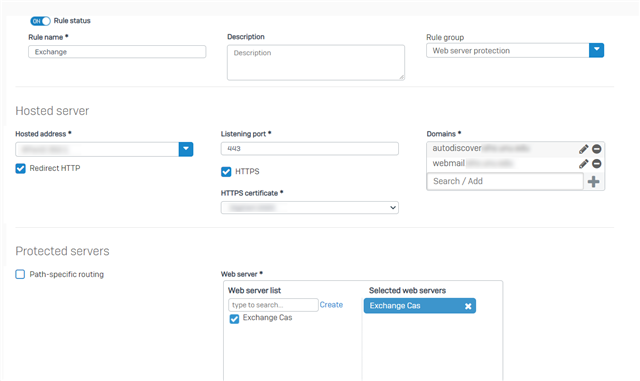The width and height of the screenshot is (640, 381).
Task: Remove the webmail domain entry
Action: click(x=597, y=164)
